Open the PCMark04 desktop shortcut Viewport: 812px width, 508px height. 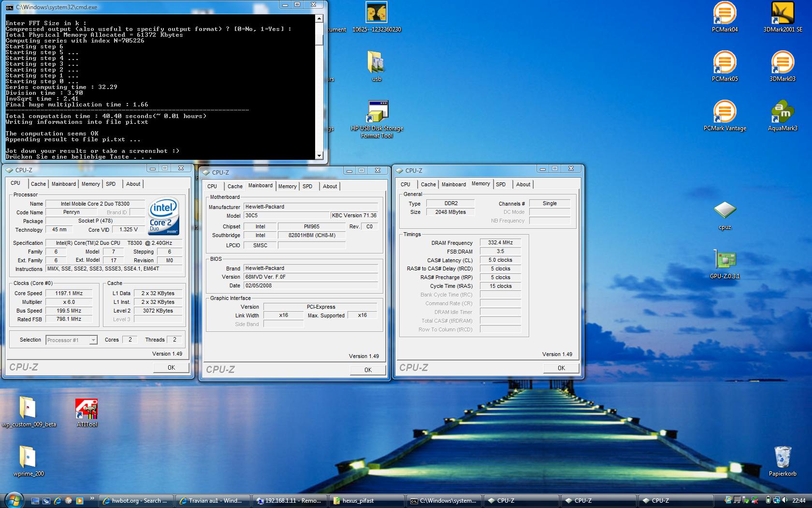pos(725,17)
